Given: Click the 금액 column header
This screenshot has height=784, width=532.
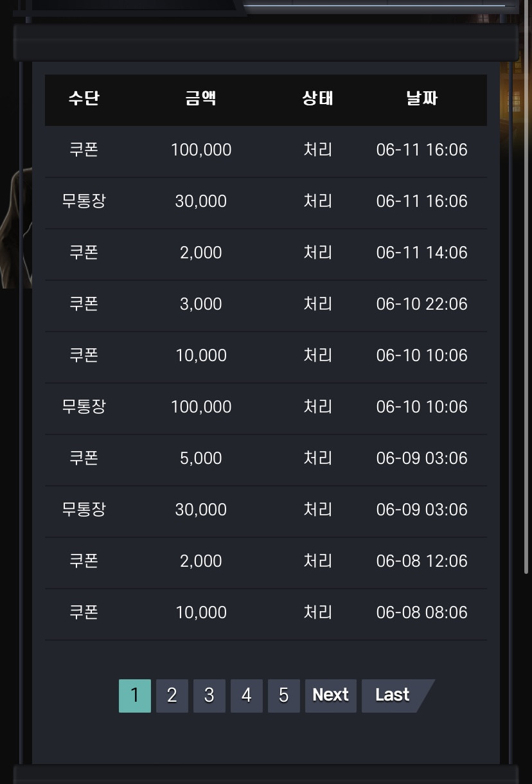Looking at the screenshot, I should [201, 98].
